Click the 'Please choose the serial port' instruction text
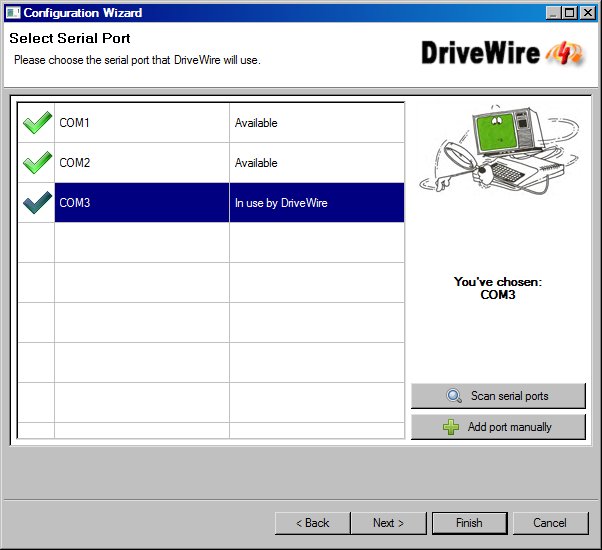 pos(137,60)
